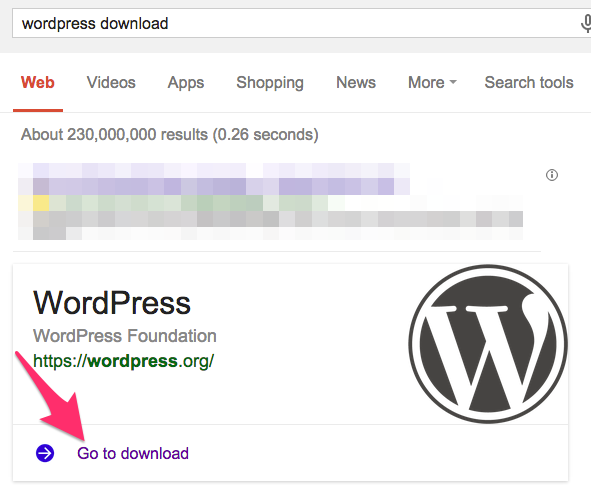Click the 'About 230,000,000 results' text

click(170, 135)
